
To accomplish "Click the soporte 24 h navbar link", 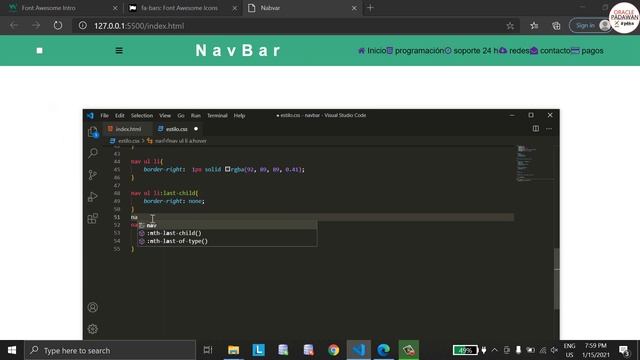I will point(471,51).
